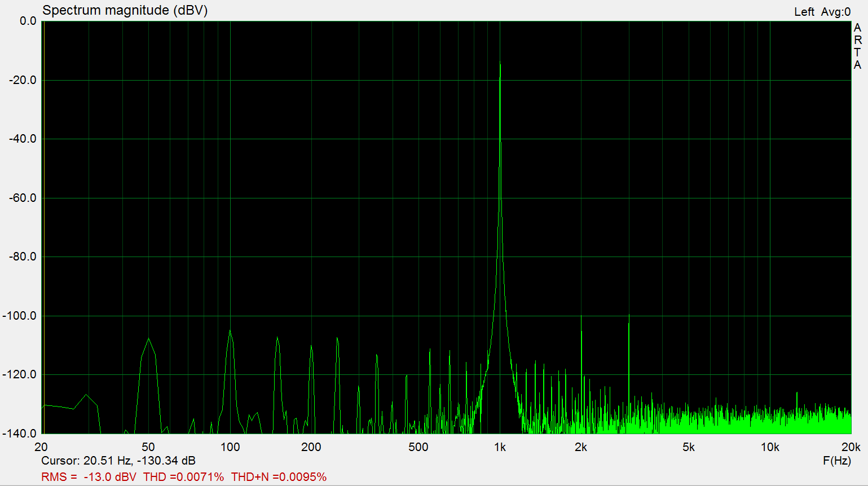The image size is (868, 486).
Task: Click the '500' frequency axis label
Action: pyautogui.click(x=418, y=447)
